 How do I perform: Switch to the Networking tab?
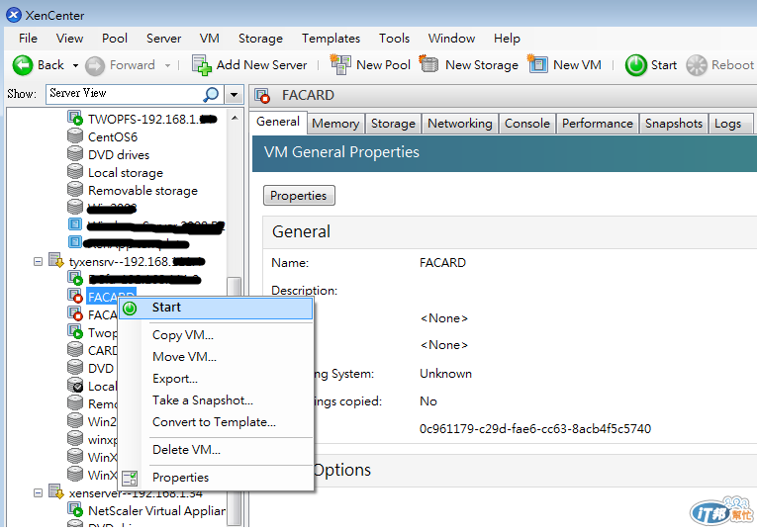460,124
